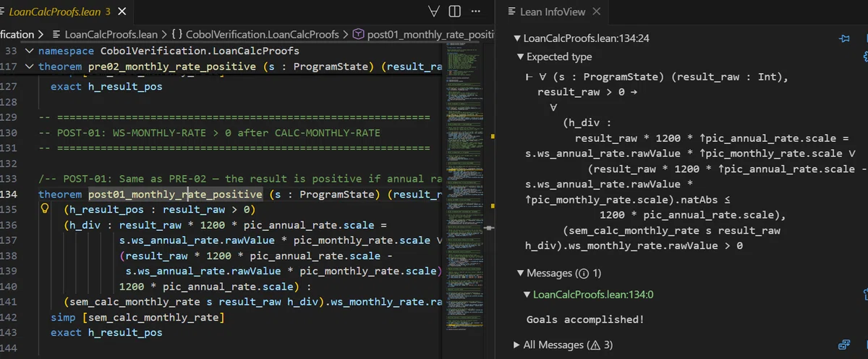Click 'result_raw > 0 →' in Expected type
The image size is (868, 359).
point(587,93)
